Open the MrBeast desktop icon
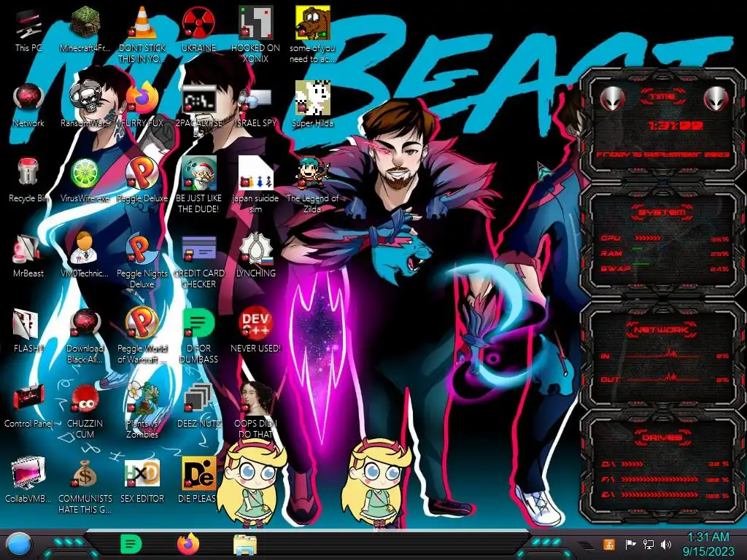Image resolution: width=747 pixels, height=560 pixels. point(28,256)
